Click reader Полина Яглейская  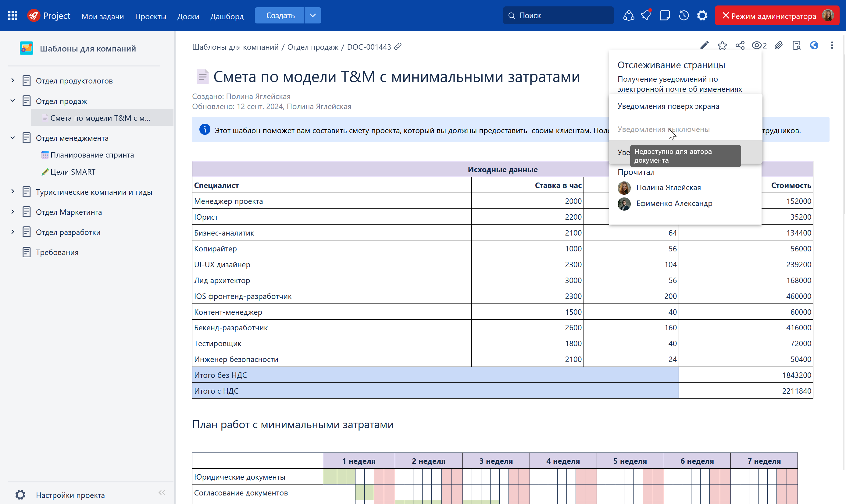pos(668,187)
